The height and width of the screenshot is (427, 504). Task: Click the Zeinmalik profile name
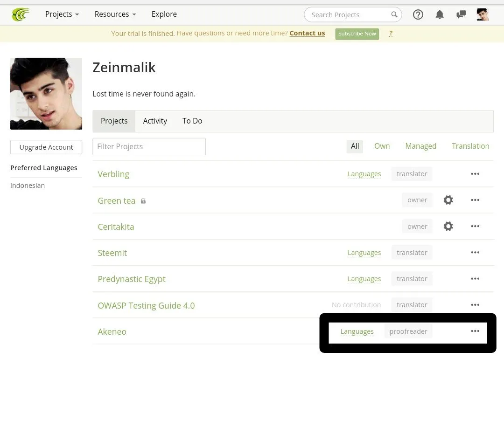coord(124,68)
